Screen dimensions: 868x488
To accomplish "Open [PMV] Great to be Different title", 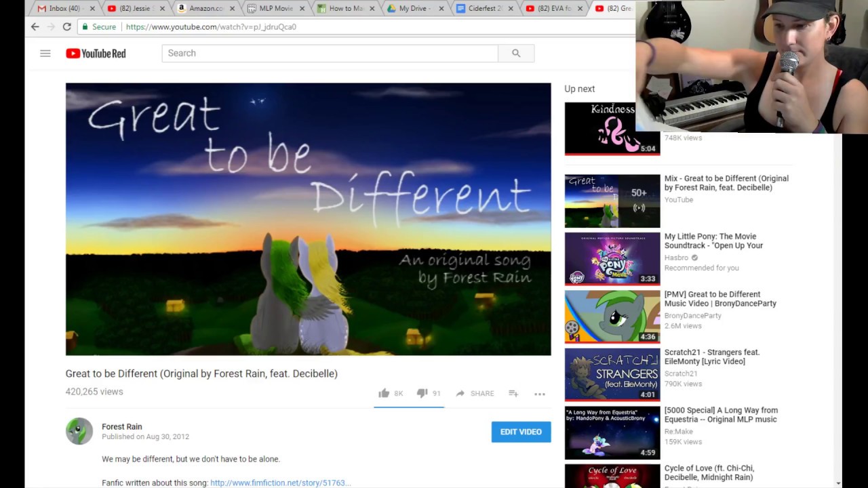I will [720, 299].
